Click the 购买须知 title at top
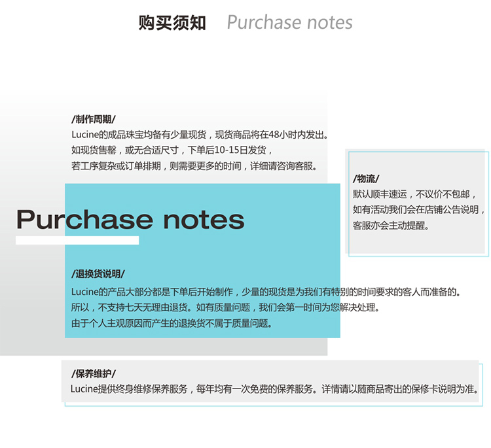Viewport: 491px width, 448px height. point(172,23)
